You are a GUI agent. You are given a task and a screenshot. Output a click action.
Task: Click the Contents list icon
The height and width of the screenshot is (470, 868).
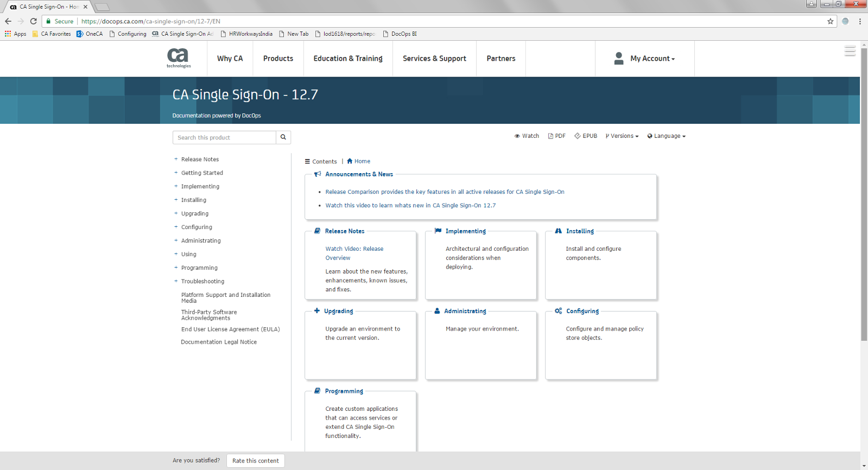pos(307,162)
